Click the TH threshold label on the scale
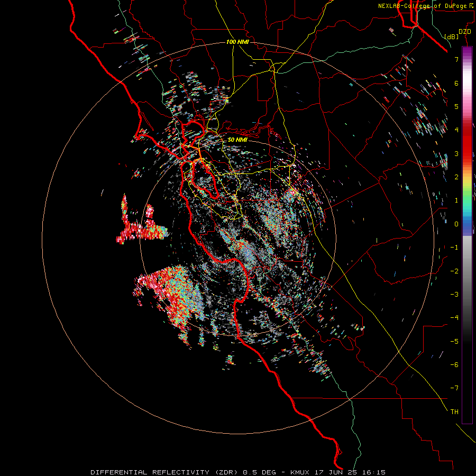 coord(454,412)
